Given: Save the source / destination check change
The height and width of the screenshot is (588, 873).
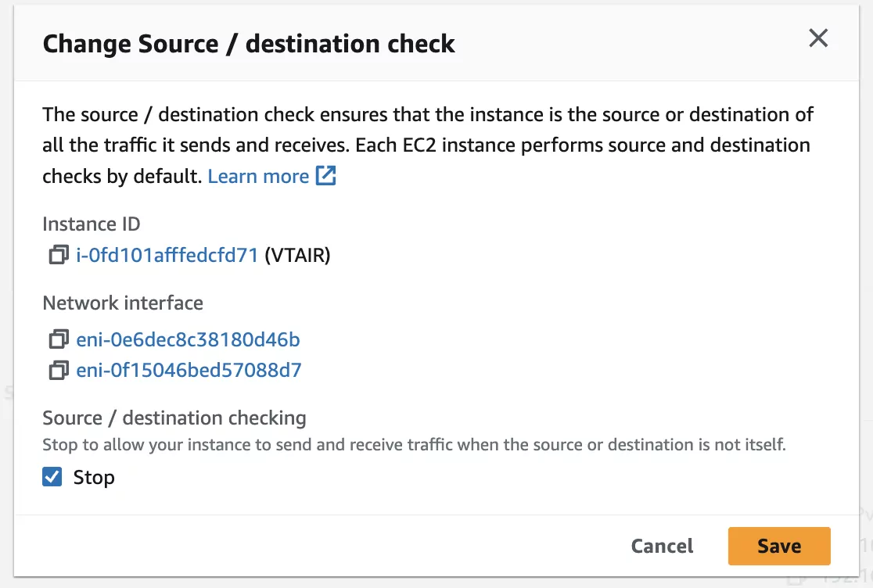Looking at the screenshot, I should (x=778, y=546).
